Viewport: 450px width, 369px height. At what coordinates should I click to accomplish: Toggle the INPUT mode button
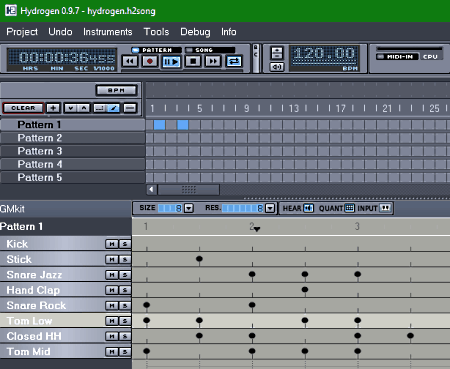pos(385,208)
